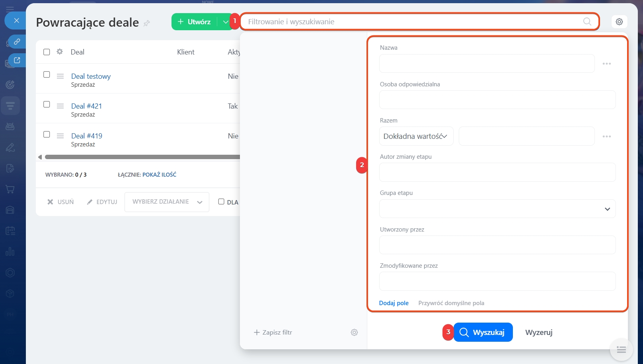Open the shopping cart icon in sidebar
This screenshot has height=364, width=643.
tap(10, 189)
